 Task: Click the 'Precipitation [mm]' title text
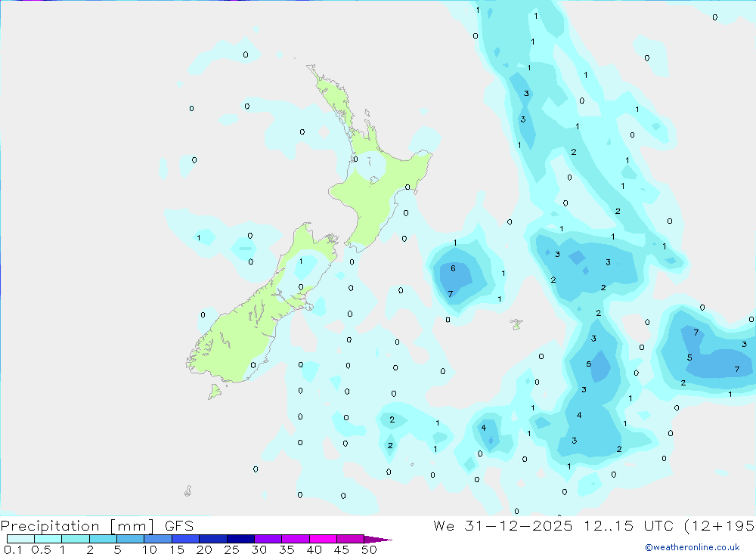pyautogui.click(x=77, y=526)
